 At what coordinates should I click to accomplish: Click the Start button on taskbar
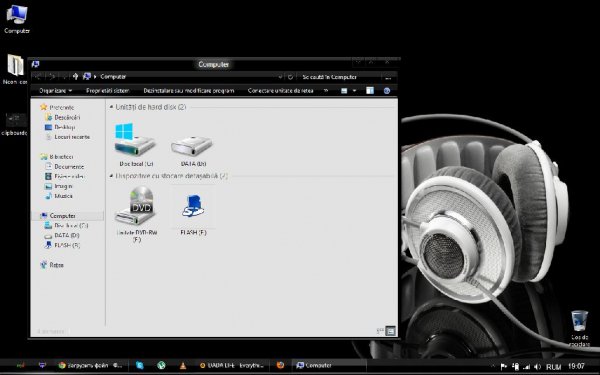[x=21, y=365]
